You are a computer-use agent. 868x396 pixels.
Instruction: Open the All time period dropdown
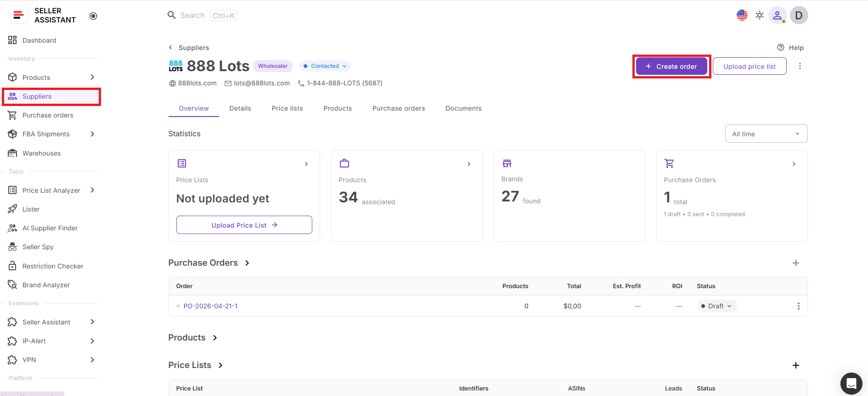click(x=766, y=134)
